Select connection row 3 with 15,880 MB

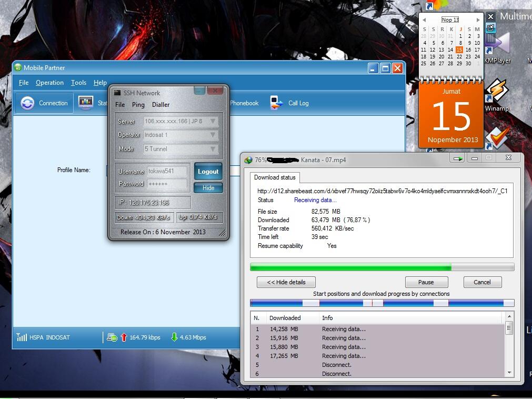tap(378, 347)
